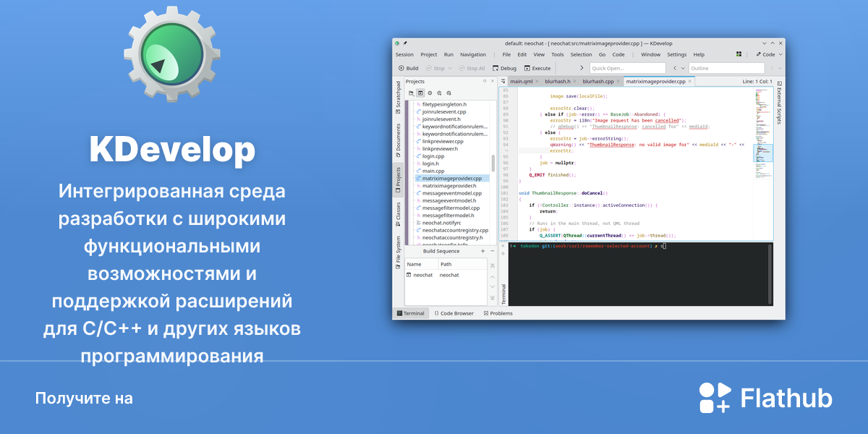Open the Help menu
Viewport: 868px width, 434px height.
699,54
